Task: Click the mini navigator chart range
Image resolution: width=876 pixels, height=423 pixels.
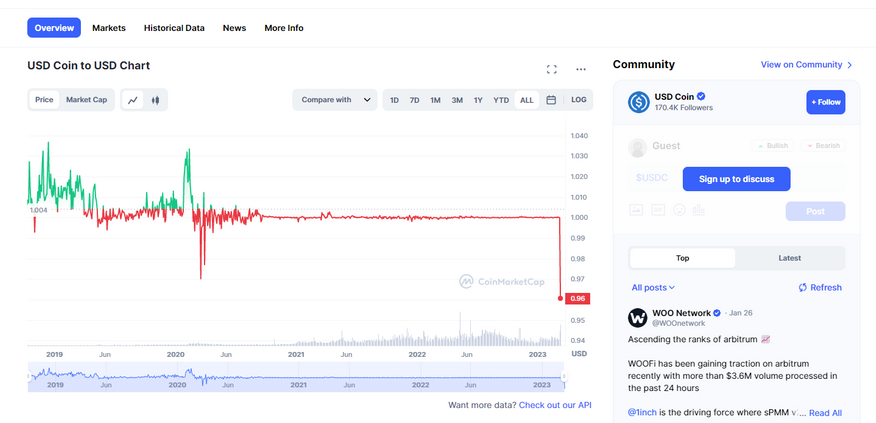Action: click(296, 377)
